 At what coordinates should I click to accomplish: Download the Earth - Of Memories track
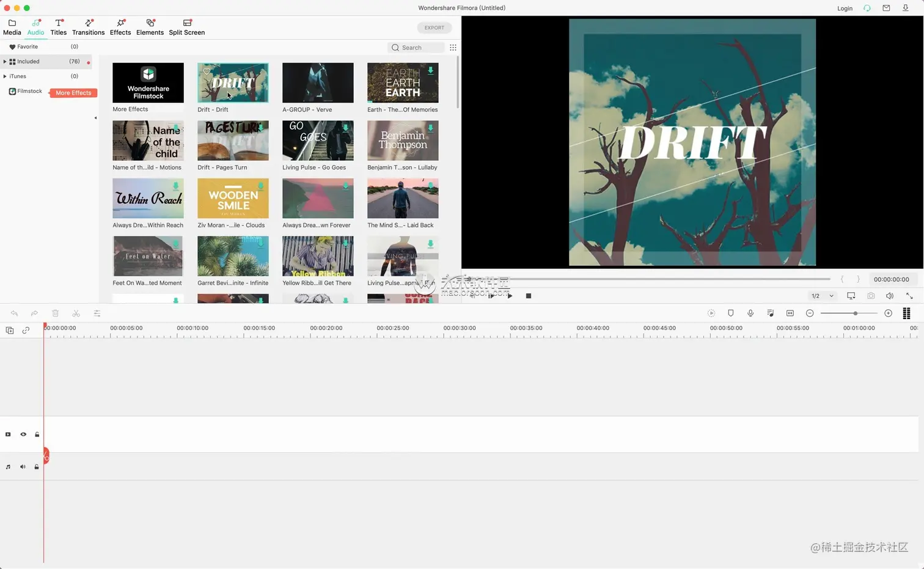[430, 70]
